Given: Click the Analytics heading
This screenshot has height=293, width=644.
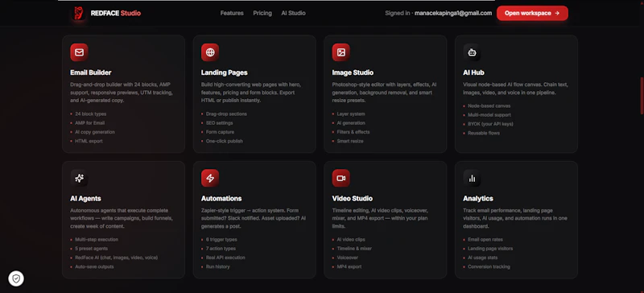Looking at the screenshot, I should [478, 199].
